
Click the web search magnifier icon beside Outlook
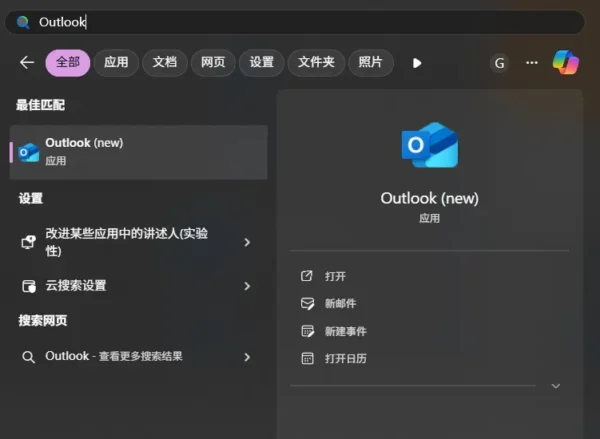[28, 357]
